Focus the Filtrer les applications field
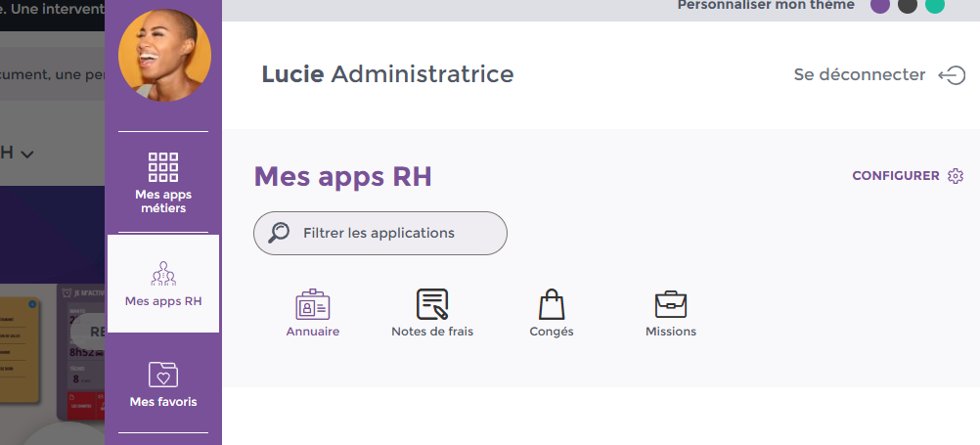Image resolution: width=980 pixels, height=445 pixels. point(391,234)
